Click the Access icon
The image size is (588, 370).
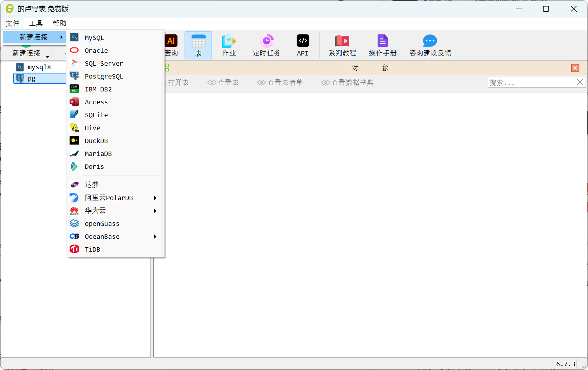point(74,102)
